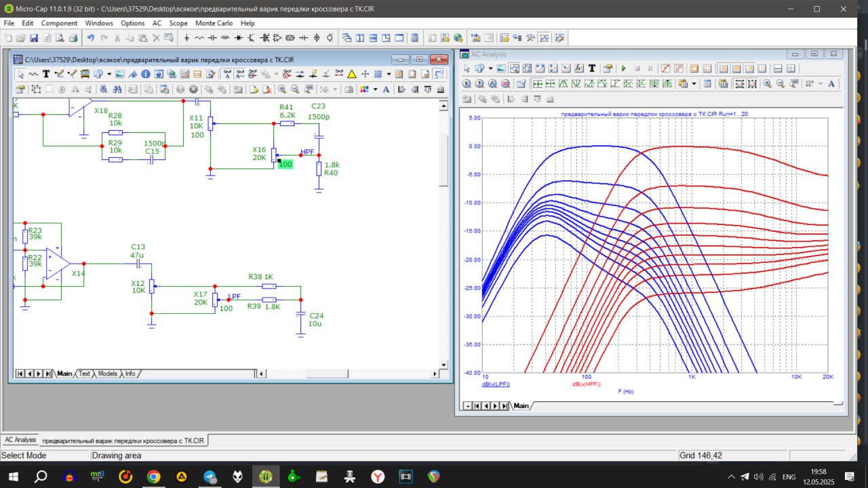
Task: Click the Info mode blue 'i' icon
Action: tap(145, 74)
